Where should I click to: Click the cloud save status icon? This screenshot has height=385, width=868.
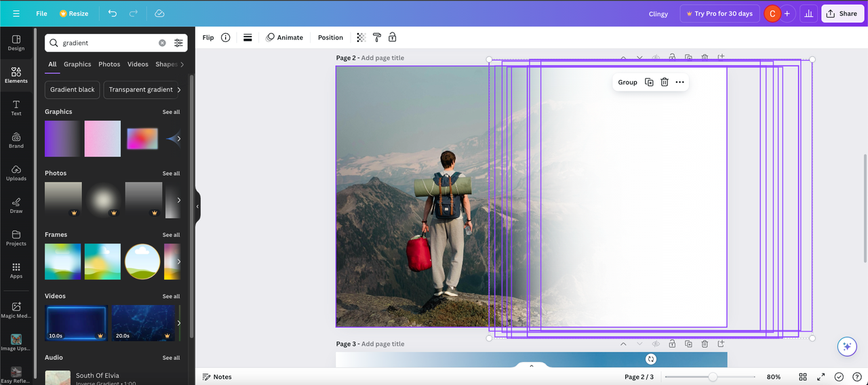tap(159, 14)
